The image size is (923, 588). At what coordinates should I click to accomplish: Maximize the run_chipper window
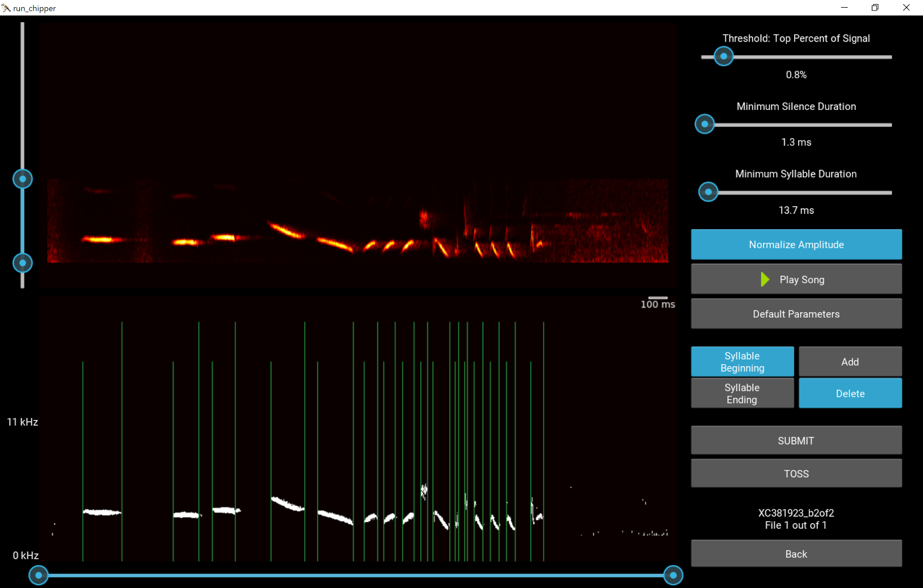point(875,8)
